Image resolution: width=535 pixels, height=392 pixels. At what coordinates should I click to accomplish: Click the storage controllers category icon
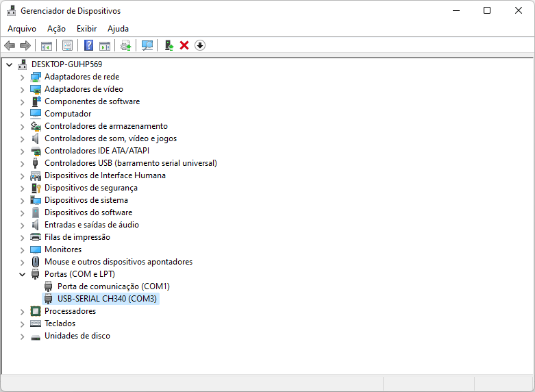coord(36,126)
